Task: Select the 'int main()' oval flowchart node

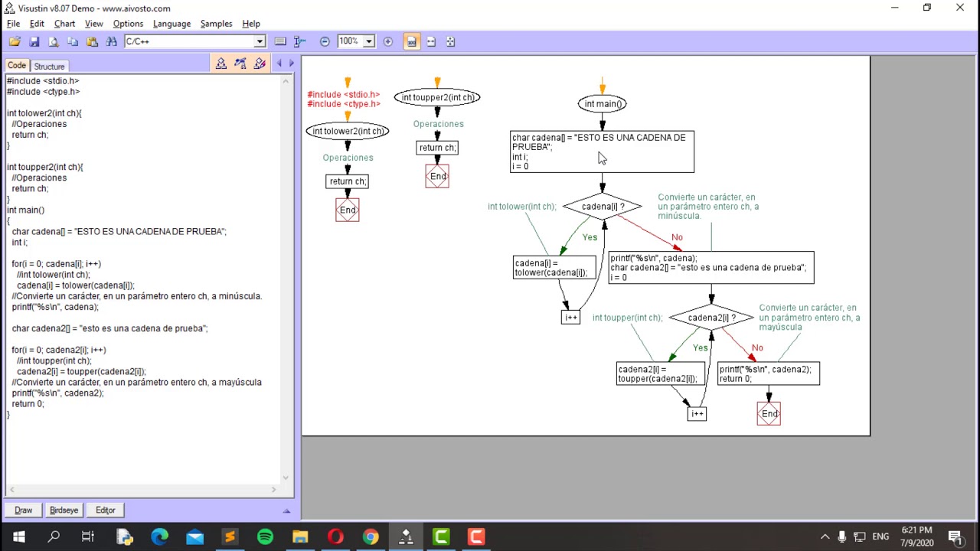Action: click(603, 104)
